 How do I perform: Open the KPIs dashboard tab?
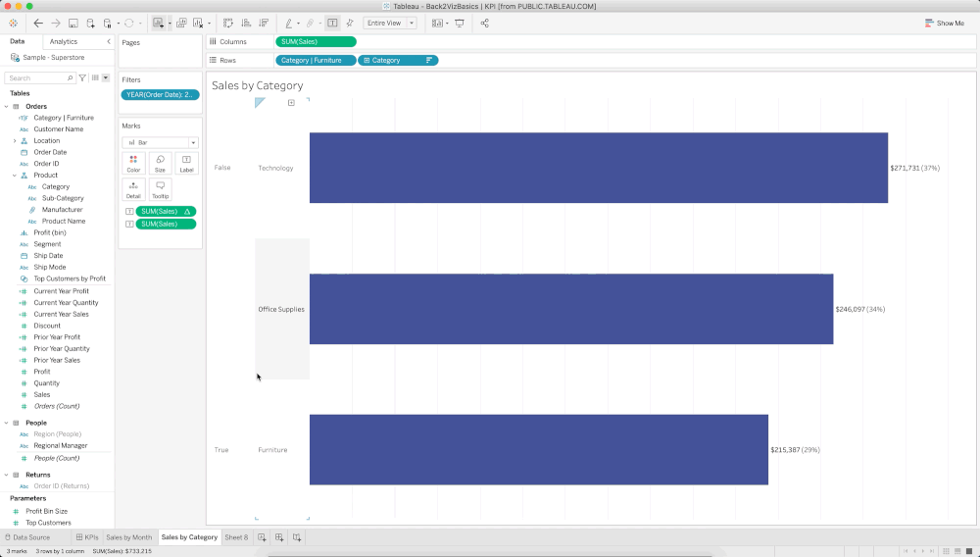(87, 537)
